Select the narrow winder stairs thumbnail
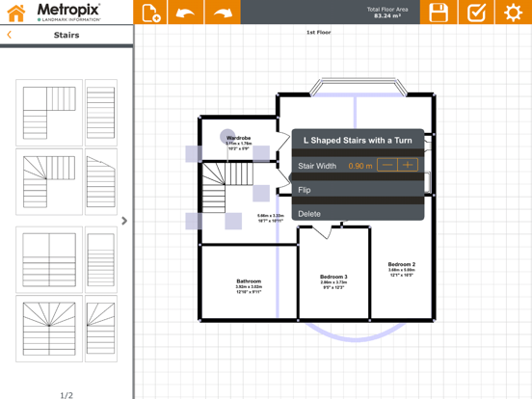Screen dimensions: 532x399 [x=101, y=329]
